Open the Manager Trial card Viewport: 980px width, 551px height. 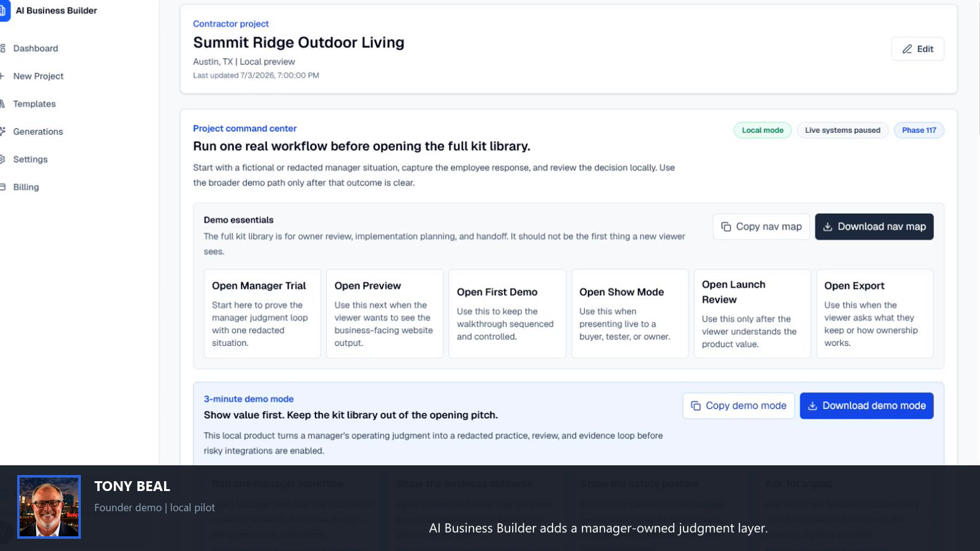(x=262, y=313)
